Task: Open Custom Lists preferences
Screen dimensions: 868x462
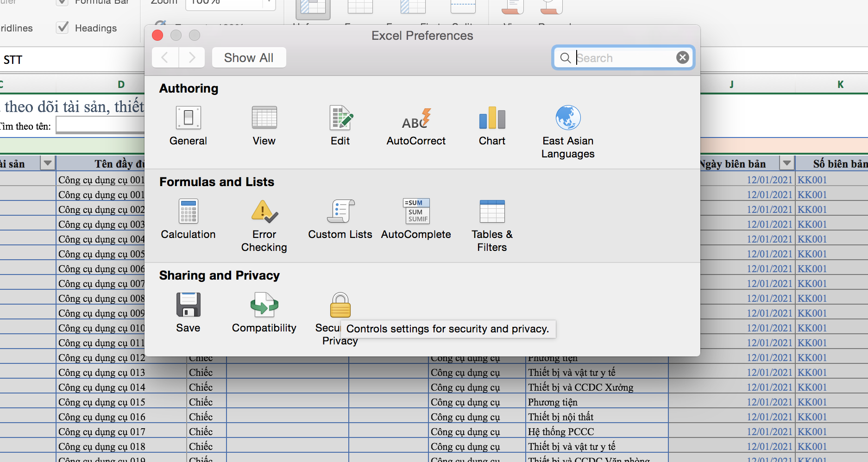Action: click(340, 219)
